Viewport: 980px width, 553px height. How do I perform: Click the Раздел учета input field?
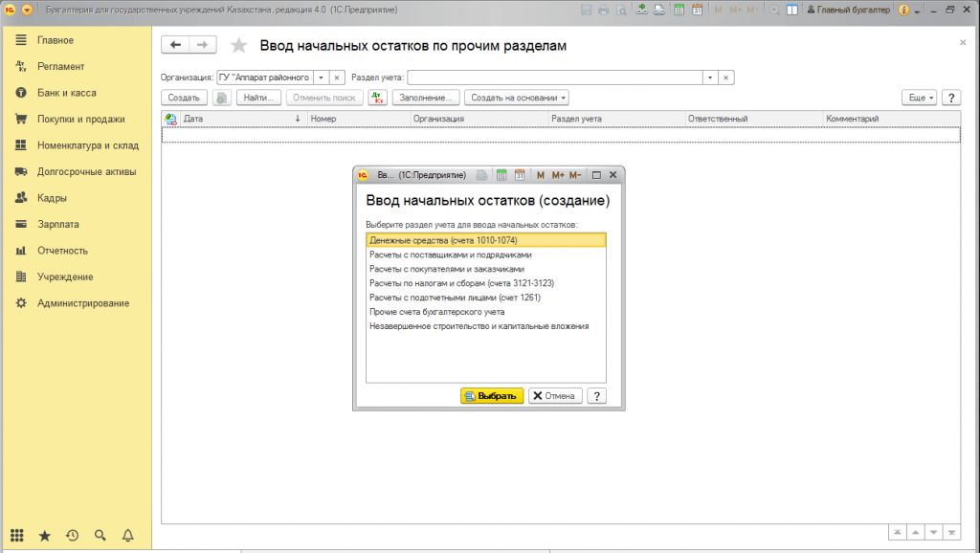coord(555,77)
